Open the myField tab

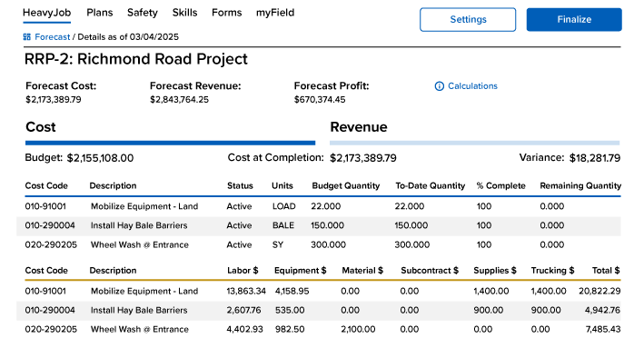(275, 13)
